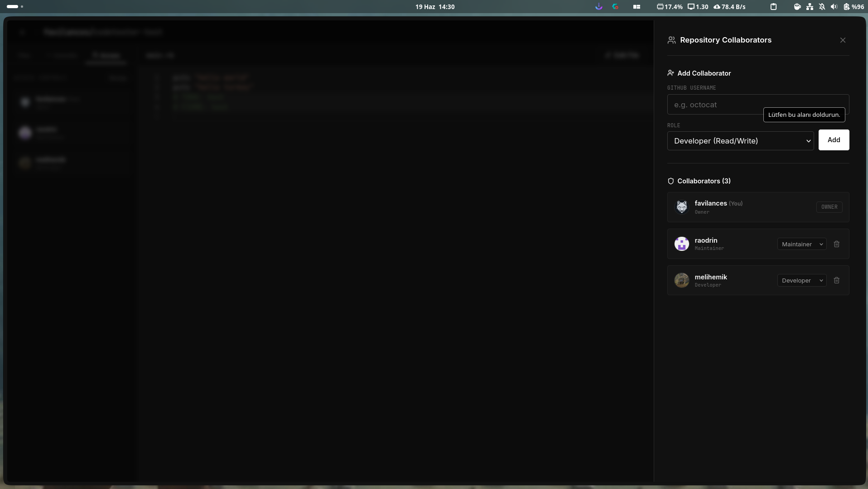Toggle the muted notifications bell icon

(x=822, y=7)
